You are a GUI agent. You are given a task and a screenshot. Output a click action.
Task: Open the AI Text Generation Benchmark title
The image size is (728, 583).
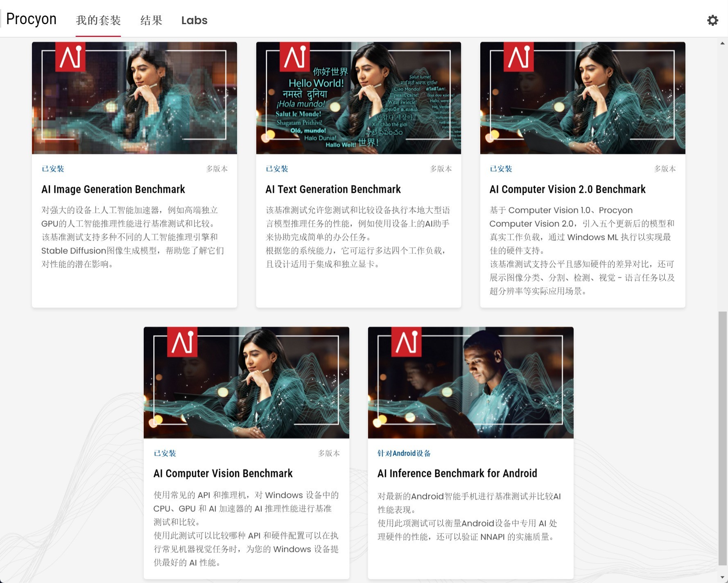(x=333, y=189)
